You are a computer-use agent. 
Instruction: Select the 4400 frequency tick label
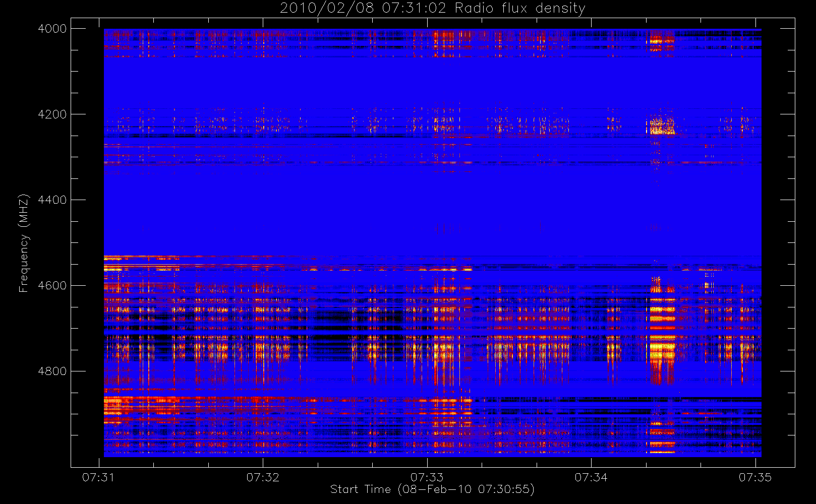[x=52, y=200]
